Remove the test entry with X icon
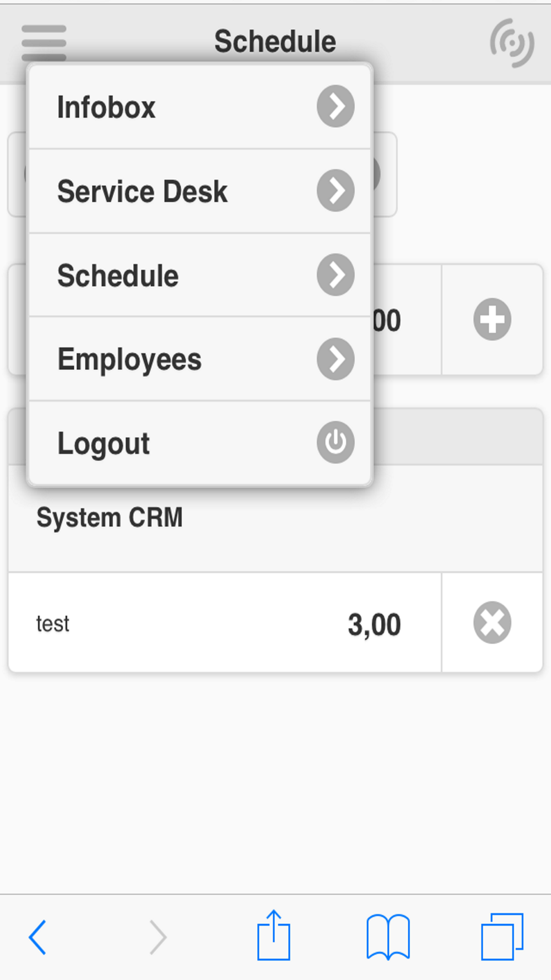 (492, 622)
